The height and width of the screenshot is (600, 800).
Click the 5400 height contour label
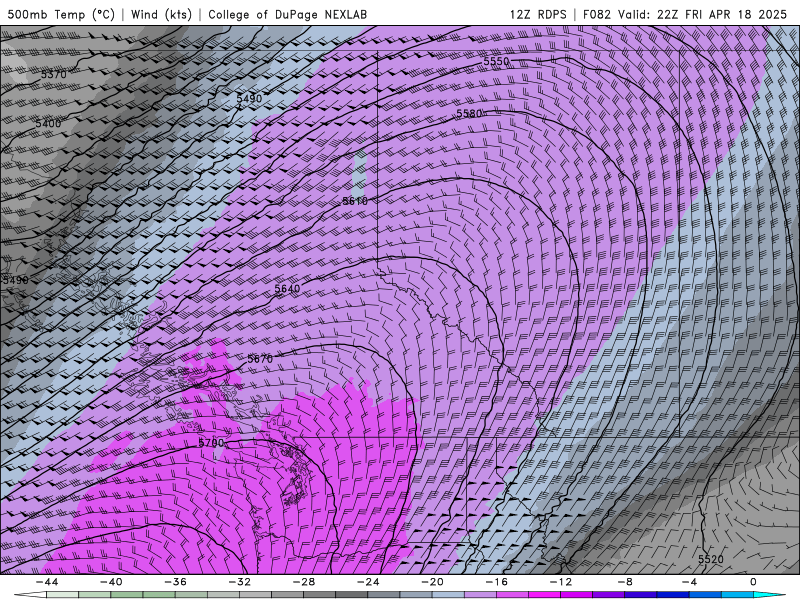pos(48,123)
